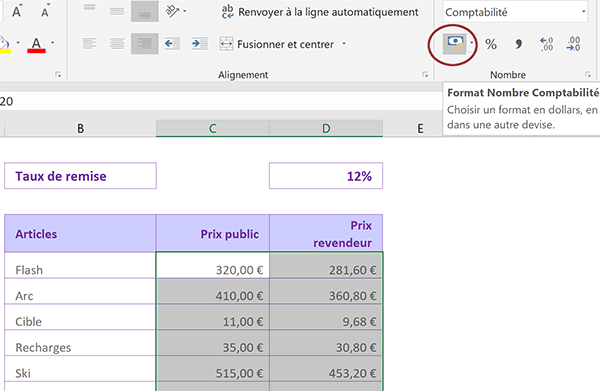
Task: Open font group dialog launcher
Action: 58,75
